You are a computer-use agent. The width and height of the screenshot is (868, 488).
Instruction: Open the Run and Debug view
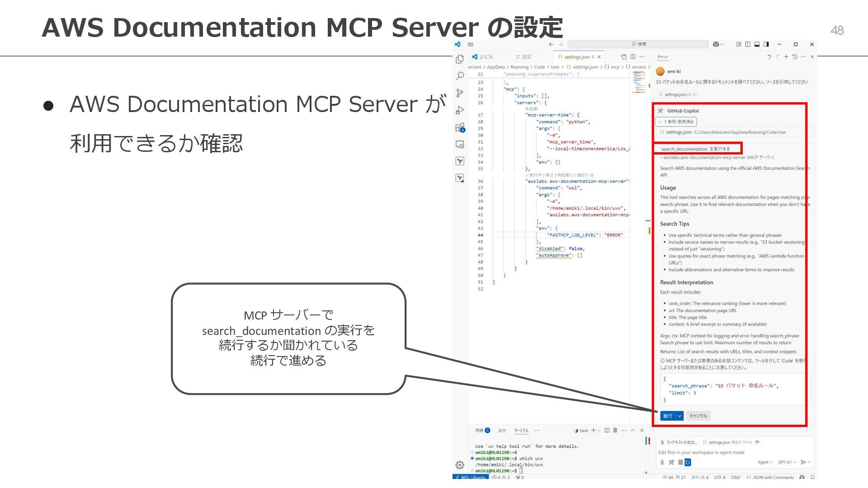coord(460,110)
